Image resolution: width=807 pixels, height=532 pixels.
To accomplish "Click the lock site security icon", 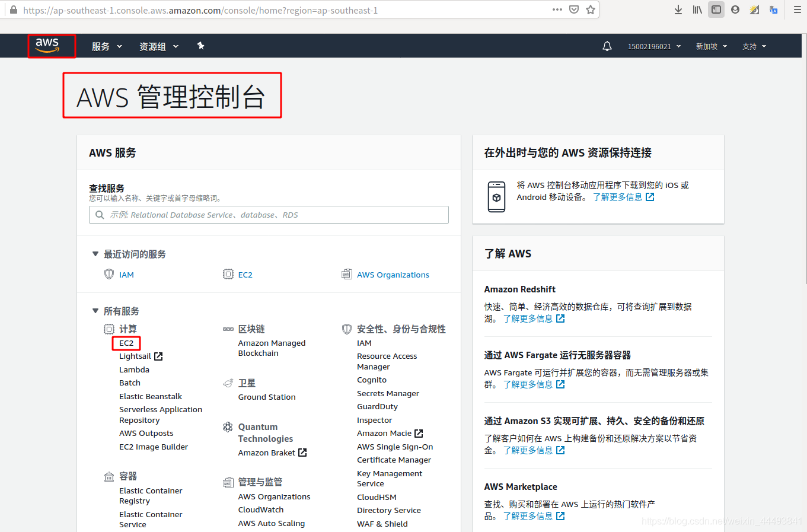I will coord(14,10).
